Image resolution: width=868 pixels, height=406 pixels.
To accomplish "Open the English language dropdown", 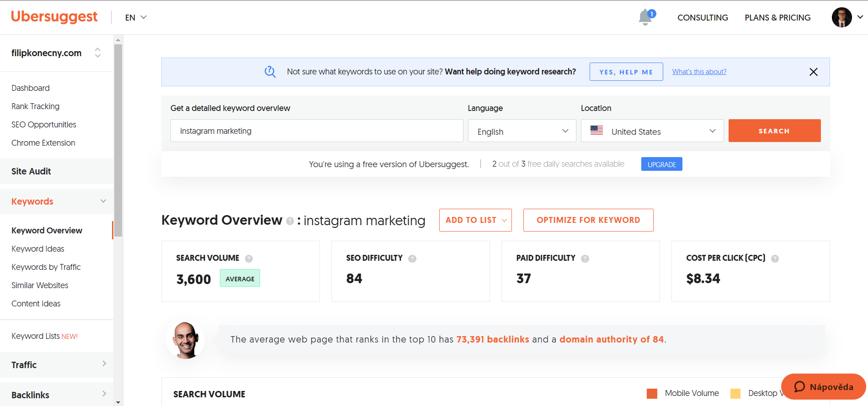I will pos(522,131).
